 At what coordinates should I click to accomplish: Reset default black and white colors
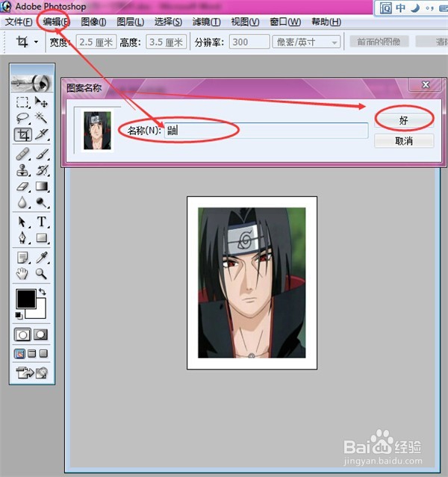coord(19,316)
